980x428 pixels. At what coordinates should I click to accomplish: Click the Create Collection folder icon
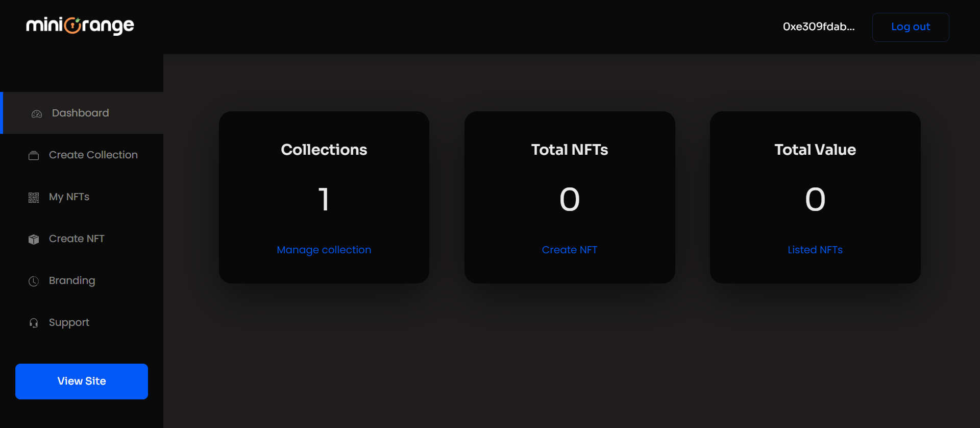tap(34, 155)
